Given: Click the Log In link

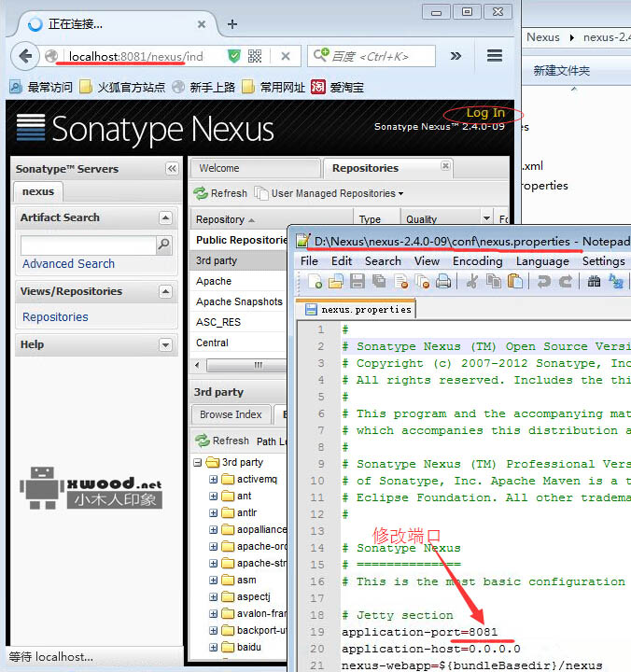Looking at the screenshot, I should click(485, 113).
